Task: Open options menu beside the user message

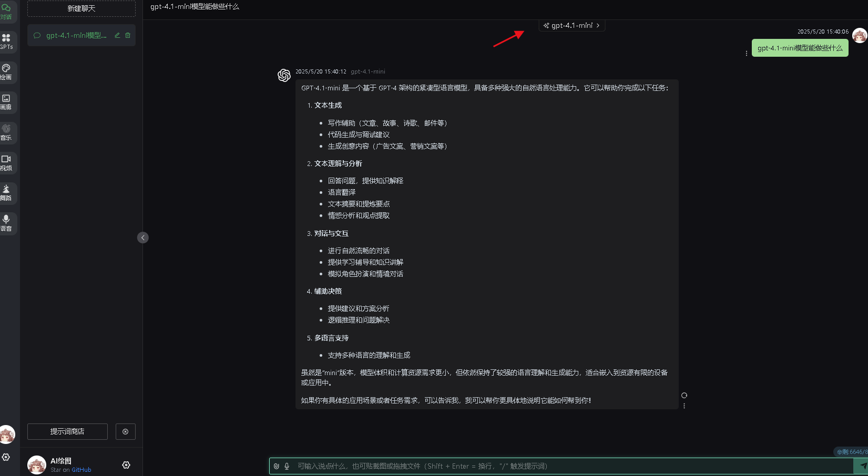Action: (x=747, y=53)
